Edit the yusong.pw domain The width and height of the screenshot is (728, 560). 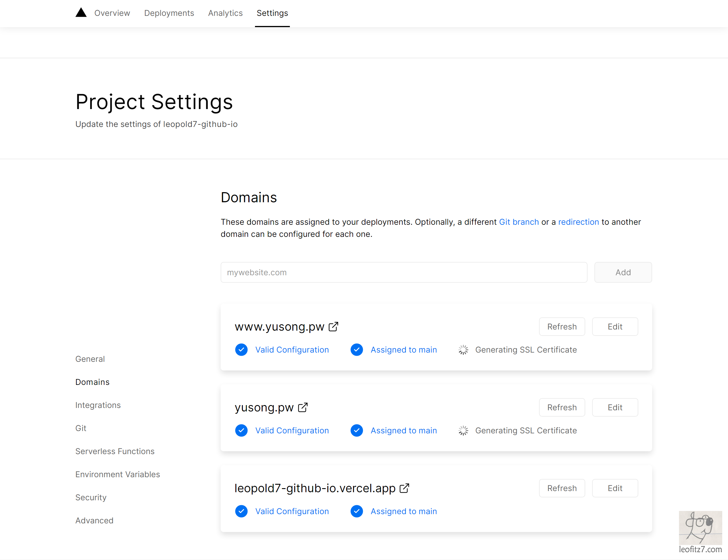tap(615, 407)
